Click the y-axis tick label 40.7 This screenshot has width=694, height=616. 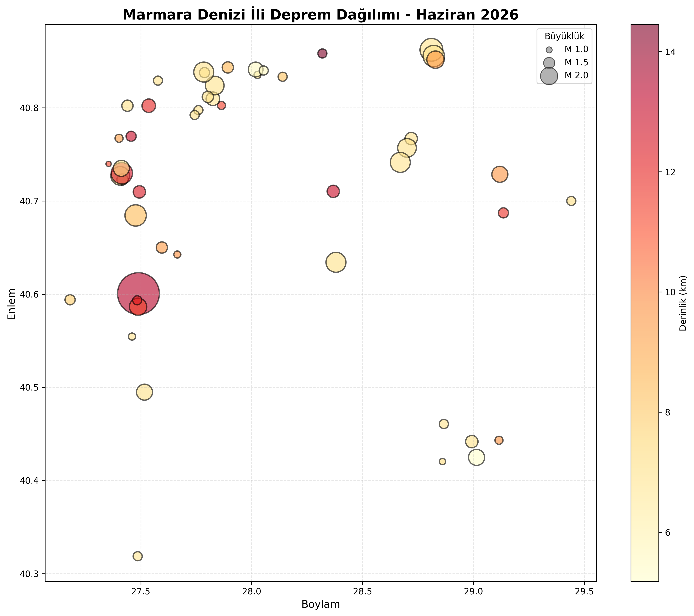pos(29,202)
